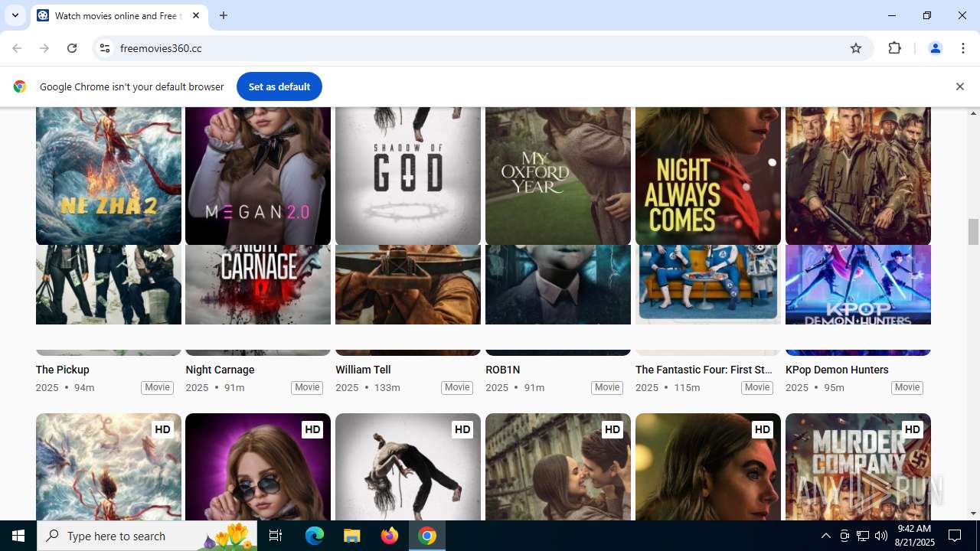
Task: Bookmark this page with the star icon
Action: click(856, 48)
